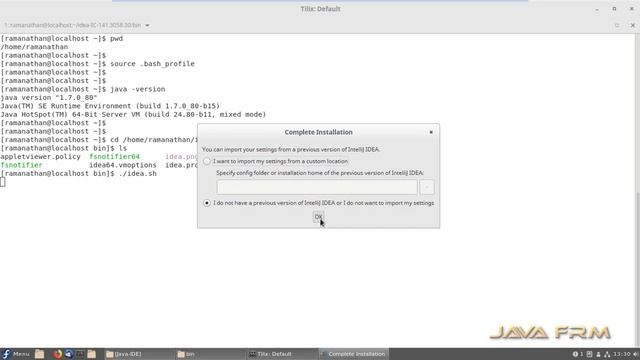Click 'source .bash_profile' command line
Image resolution: width=640 pixels, height=360 pixels.
(x=152, y=64)
